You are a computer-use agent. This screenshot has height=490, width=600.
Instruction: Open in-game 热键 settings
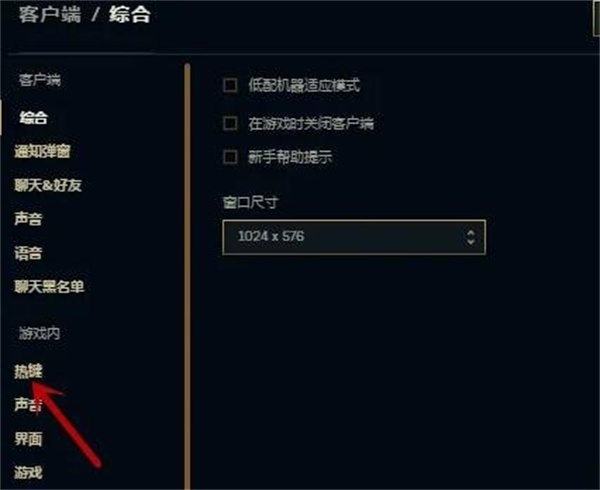(x=28, y=371)
